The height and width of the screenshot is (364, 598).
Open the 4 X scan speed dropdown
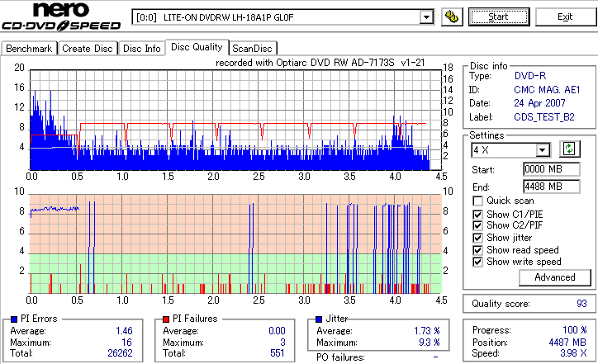[x=542, y=150]
